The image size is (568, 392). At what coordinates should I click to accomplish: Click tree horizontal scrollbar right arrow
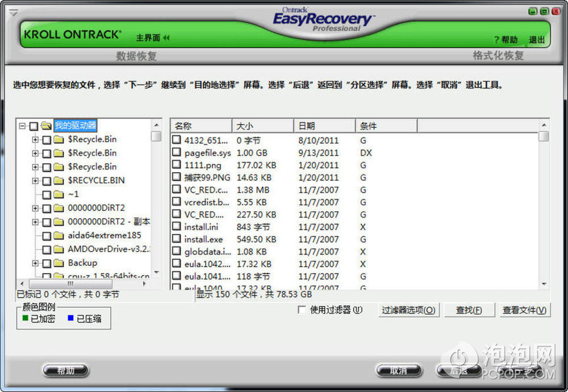pos(144,283)
